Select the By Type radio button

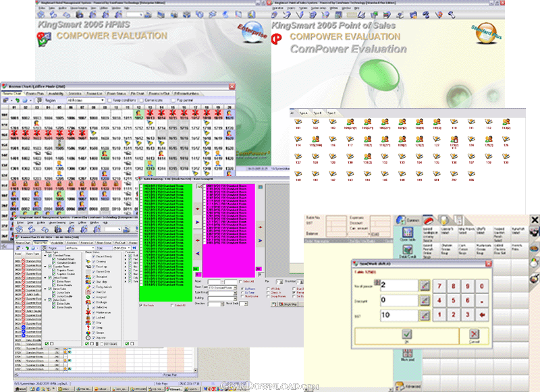[x=242, y=293]
